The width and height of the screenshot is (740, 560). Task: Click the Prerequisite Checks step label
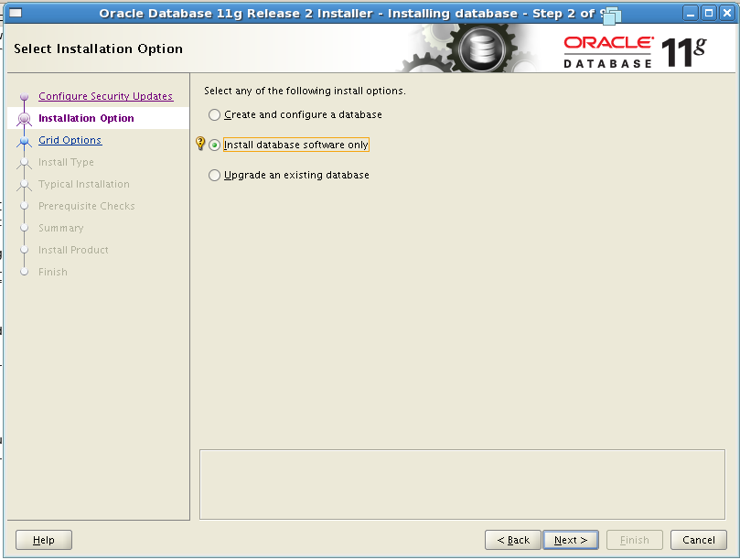coord(87,206)
